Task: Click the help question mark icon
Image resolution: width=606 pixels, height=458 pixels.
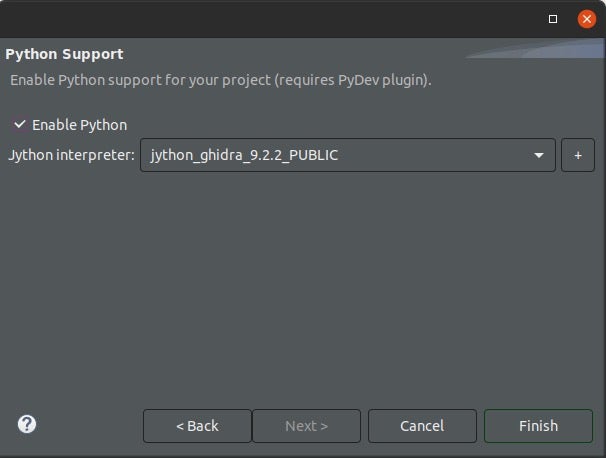Action: point(27,424)
